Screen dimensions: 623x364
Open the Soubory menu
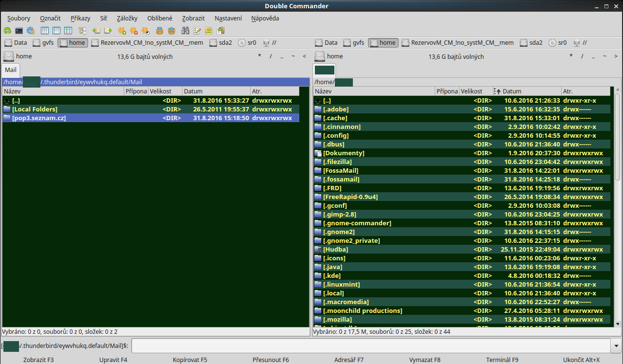pyautogui.click(x=18, y=18)
